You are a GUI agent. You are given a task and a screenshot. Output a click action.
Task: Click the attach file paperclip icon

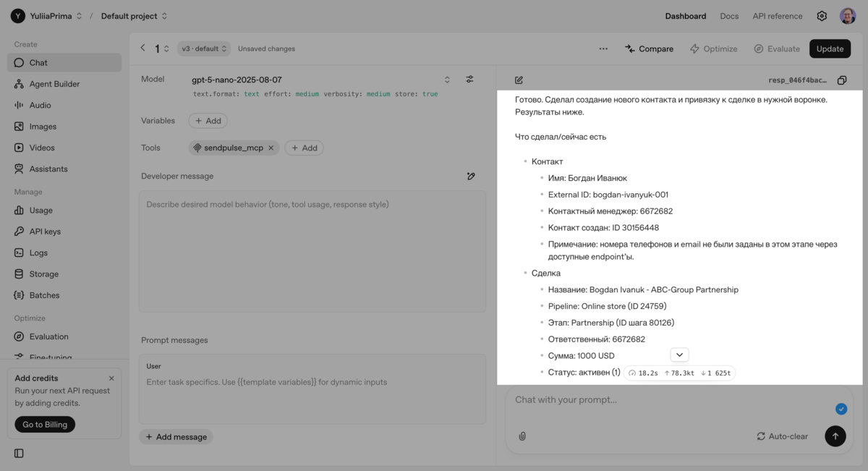click(522, 436)
